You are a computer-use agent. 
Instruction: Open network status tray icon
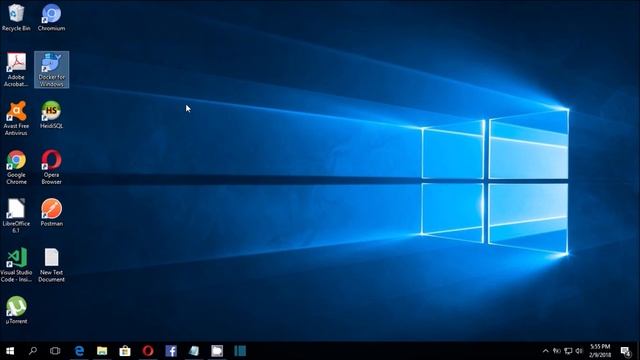point(568,351)
